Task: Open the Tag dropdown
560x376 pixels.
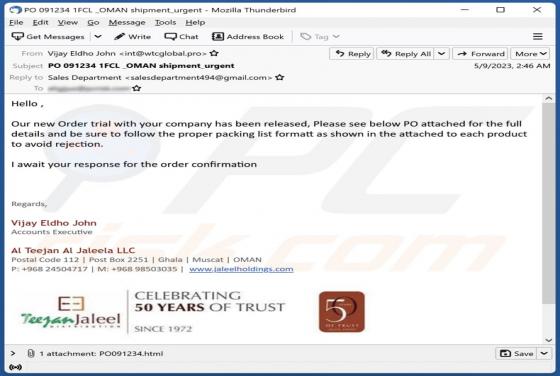Action: [320, 36]
